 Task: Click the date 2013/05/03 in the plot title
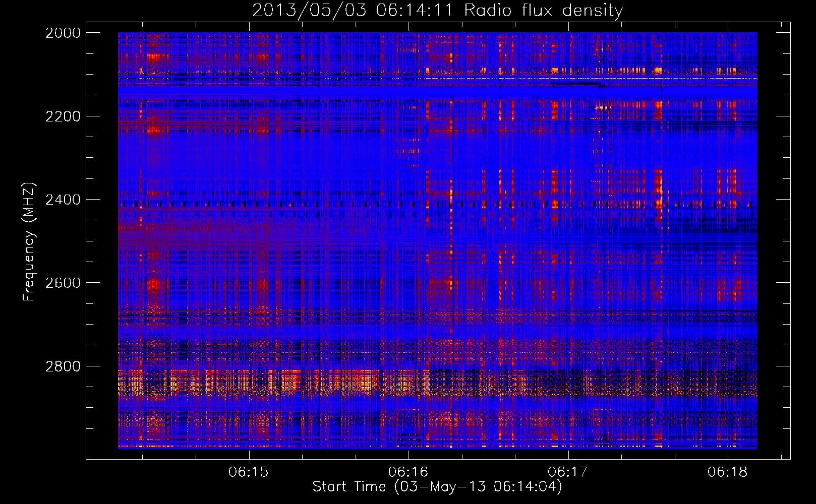[309, 11]
